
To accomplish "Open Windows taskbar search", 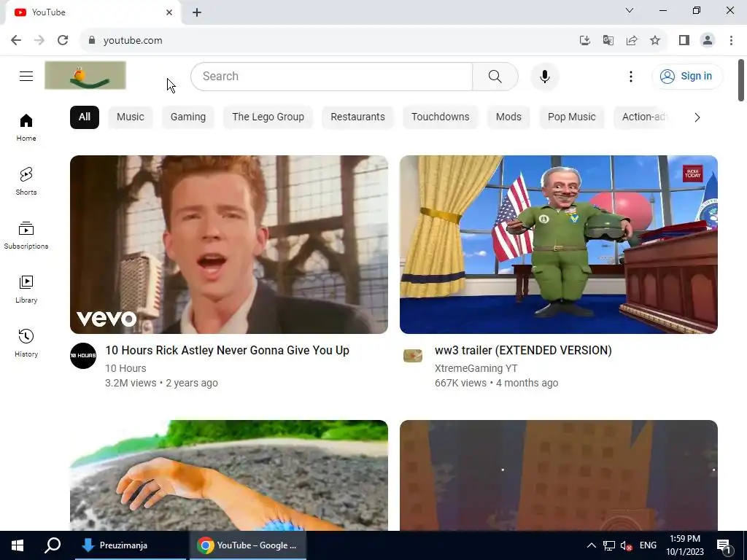I will pyautogui.click(x=53, y=545).
